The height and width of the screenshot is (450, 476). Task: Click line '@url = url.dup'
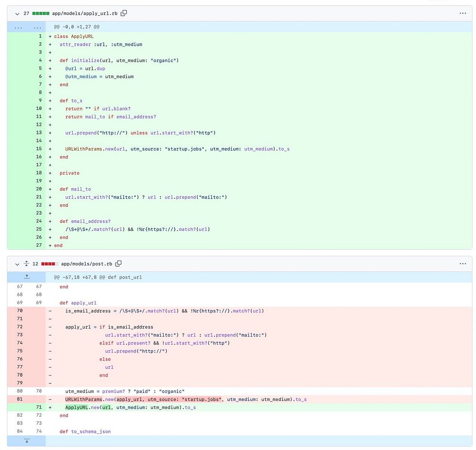[85, 69]
